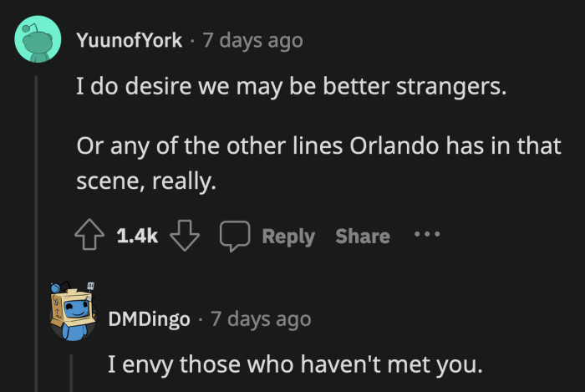The height and width of the screenshot is (392, 585).
Task: Open DMDingo's box-head avatar icon
Action: click(73, 311)
